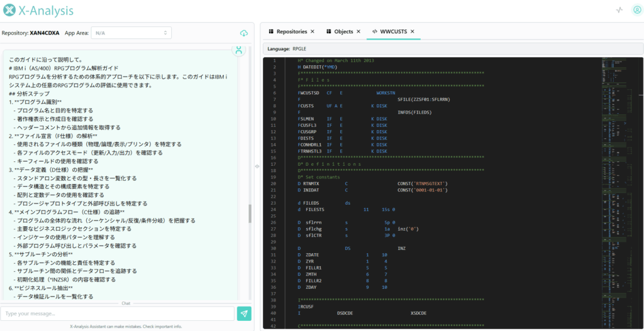This screenshot has width=644, height=331.
Task: Click the ZMTH field line
Action: pos(343,274)
